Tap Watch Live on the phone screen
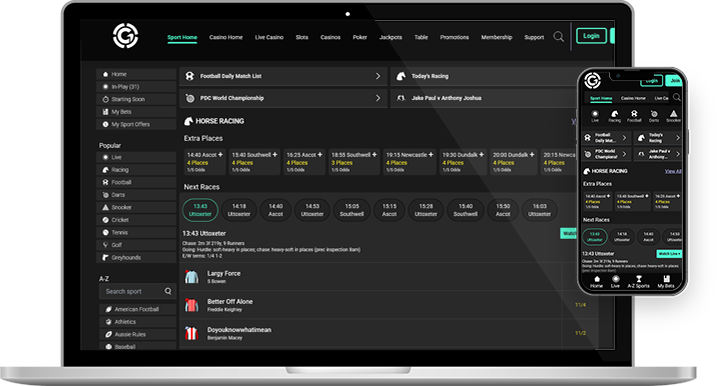 [669, 253]
